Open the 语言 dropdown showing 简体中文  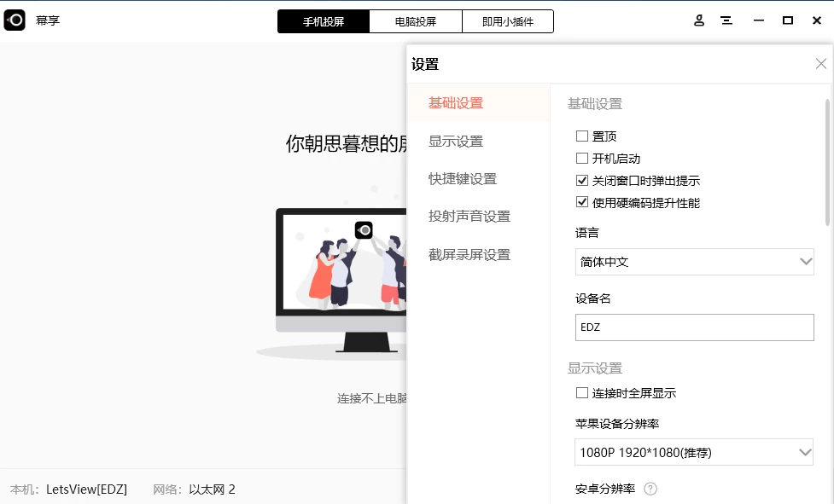(694, 262)
